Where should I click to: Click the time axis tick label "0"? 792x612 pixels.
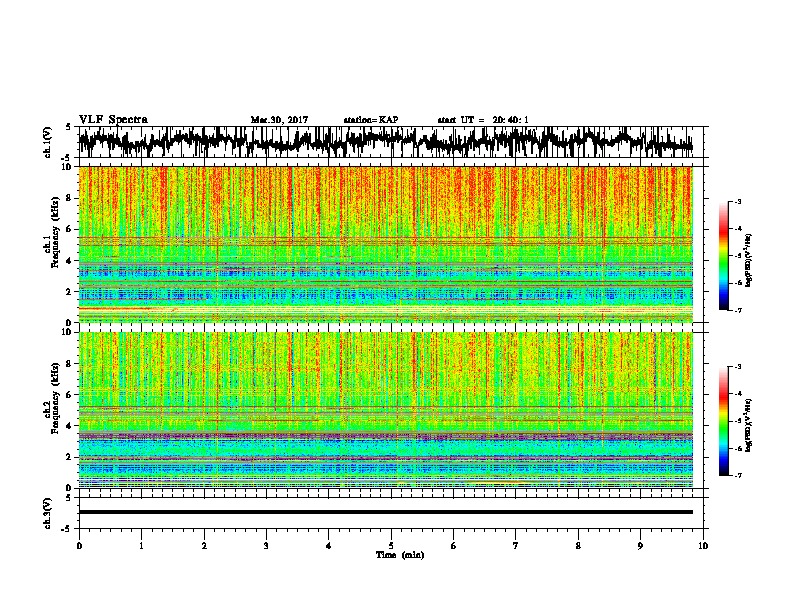[x=79, y=546]
